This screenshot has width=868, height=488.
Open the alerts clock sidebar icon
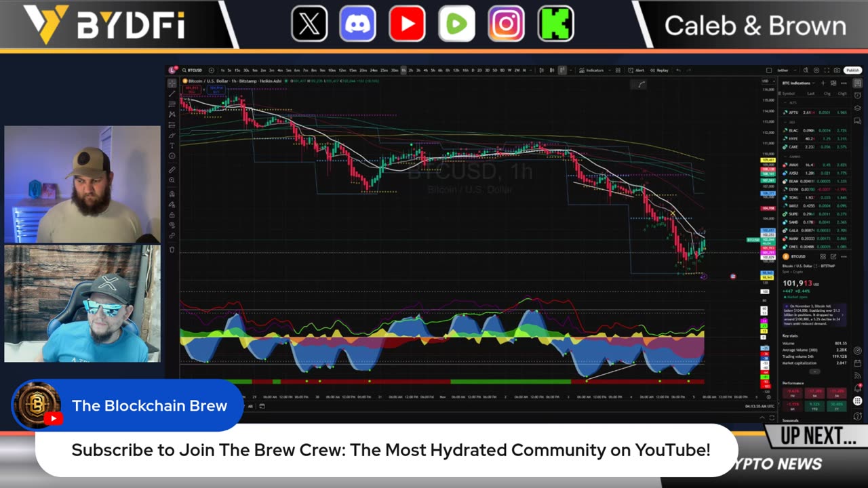click(x=857, y=95)
